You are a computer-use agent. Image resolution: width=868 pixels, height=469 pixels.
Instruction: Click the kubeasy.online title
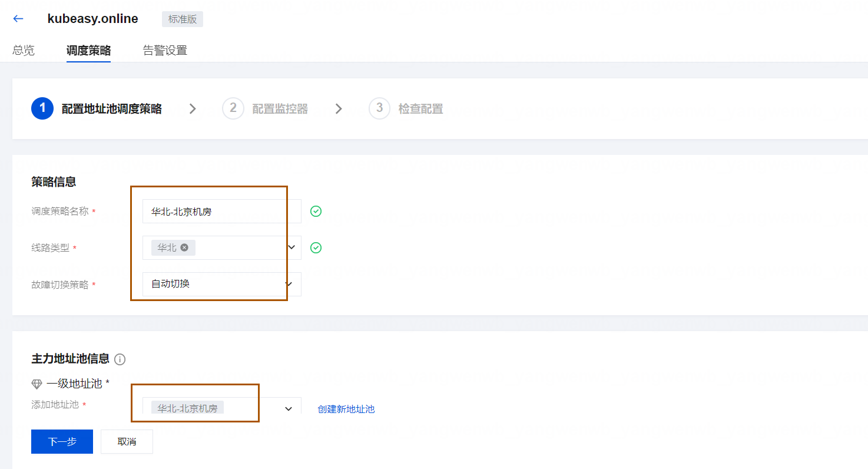(x=93, y=19)
